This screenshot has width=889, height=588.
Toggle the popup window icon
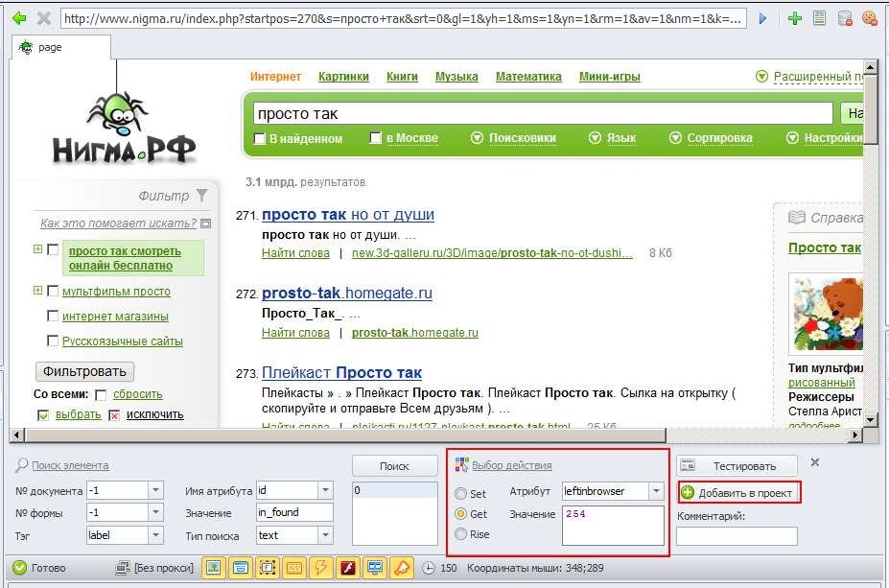click(x=241, y=568)
